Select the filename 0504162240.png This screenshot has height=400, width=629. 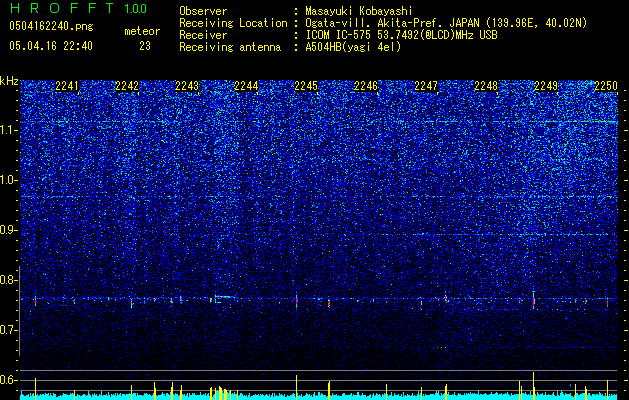(x=51, y=27)
